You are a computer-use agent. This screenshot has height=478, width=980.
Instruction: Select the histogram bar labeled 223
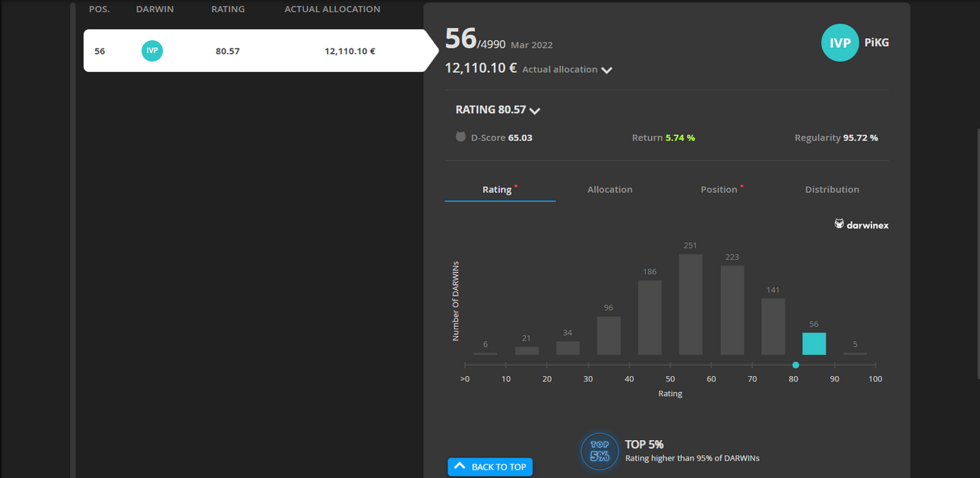[732, 310]
